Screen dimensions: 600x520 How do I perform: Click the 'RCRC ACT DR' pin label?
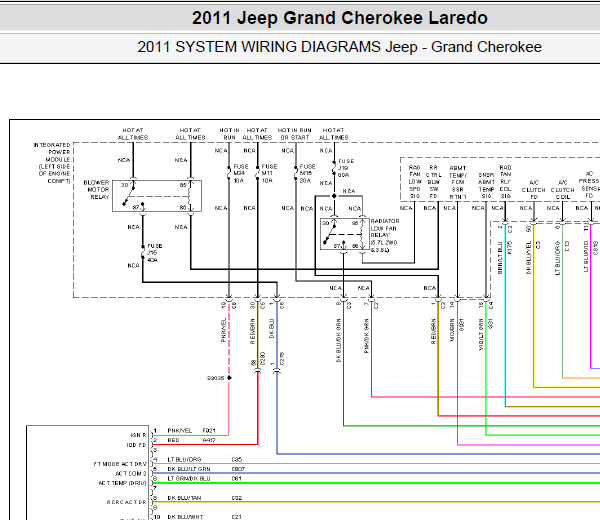pos(127,502)
